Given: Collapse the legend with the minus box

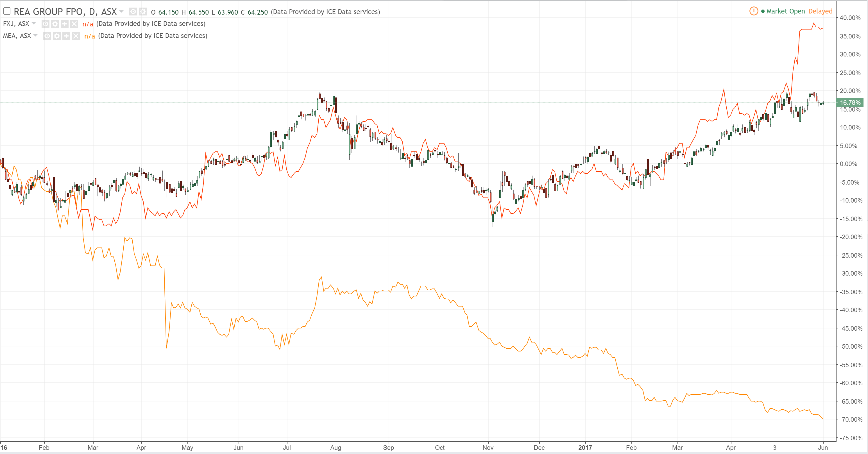Looking at the screenshot, I should coord(6,11).
